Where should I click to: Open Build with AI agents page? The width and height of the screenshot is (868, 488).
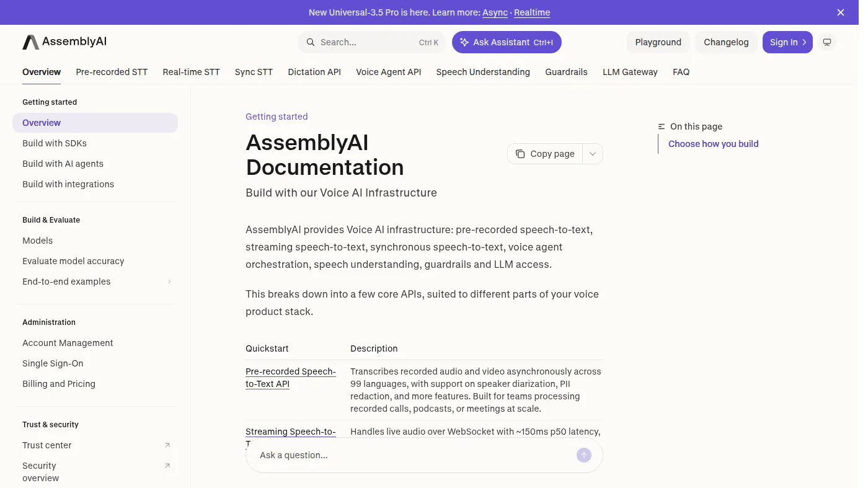click(x=95, y=164)
